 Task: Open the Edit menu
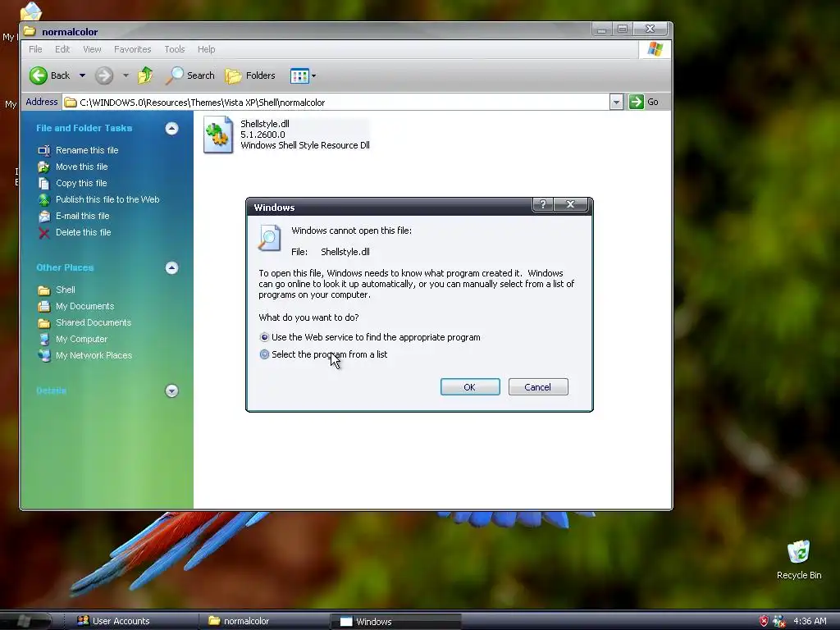[x=62, y=49]
